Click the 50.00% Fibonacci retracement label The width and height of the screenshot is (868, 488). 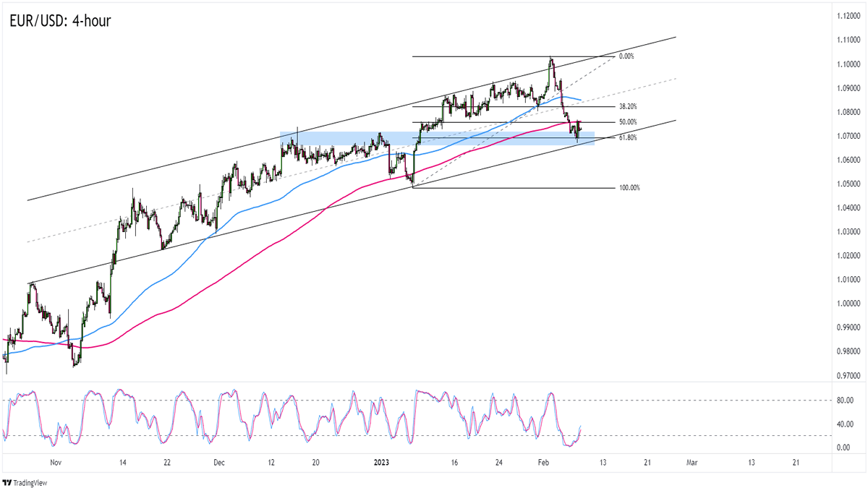click(x=627, y=122)
